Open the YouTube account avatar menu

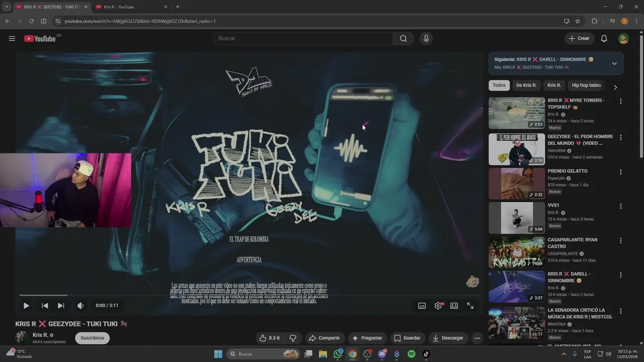click(623, 39)
